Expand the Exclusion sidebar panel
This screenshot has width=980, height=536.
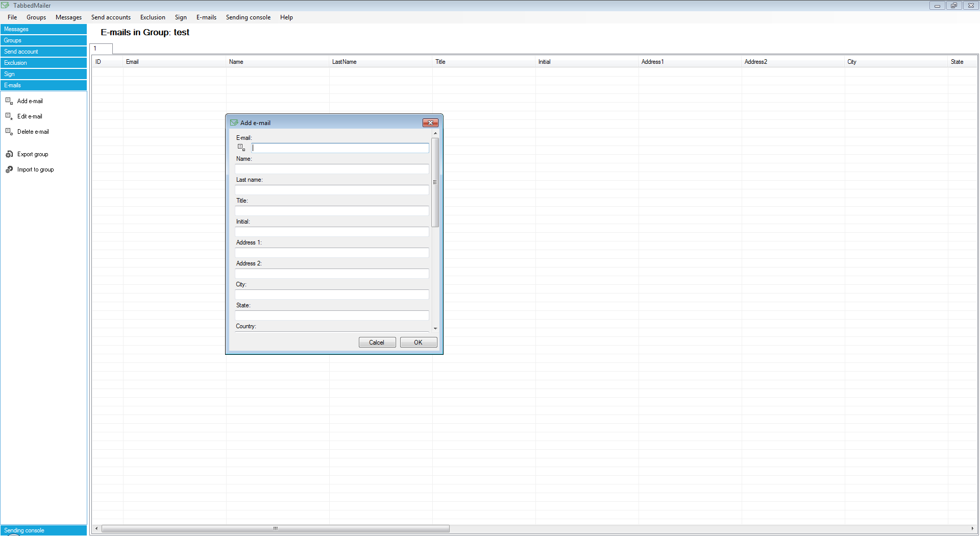tap(43, 63)
